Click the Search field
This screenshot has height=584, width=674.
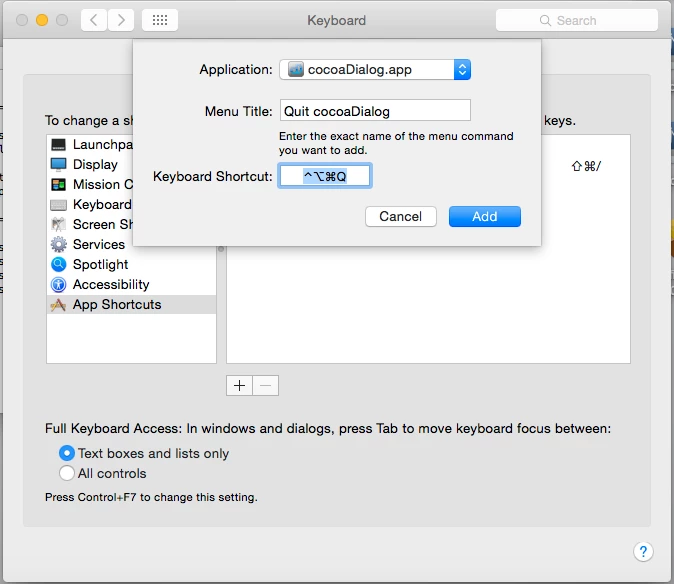coord(576,20)
